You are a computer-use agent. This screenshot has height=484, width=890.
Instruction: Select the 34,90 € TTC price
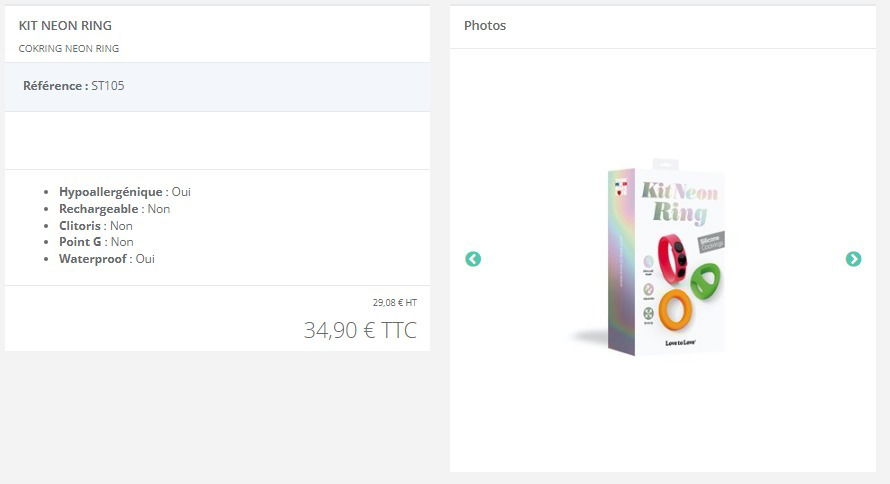pos(360,330)
